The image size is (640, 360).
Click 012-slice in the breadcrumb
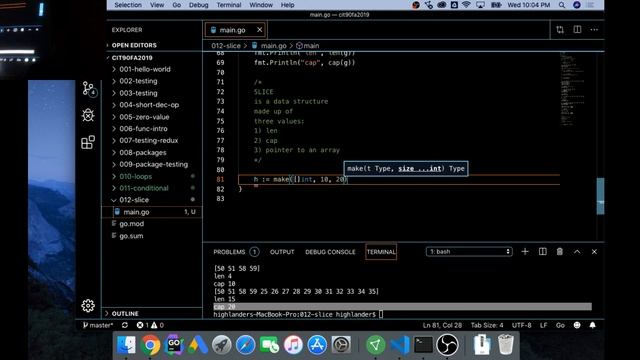coord(226,46)
